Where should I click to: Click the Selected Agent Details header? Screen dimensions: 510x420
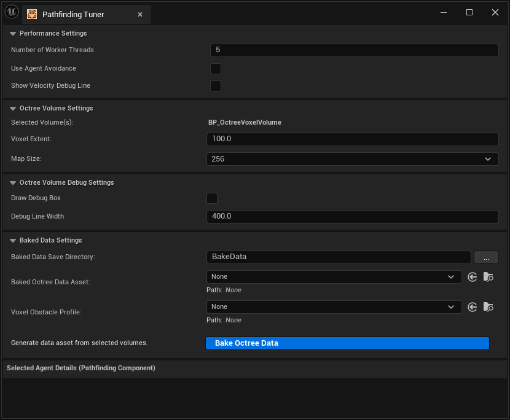[81, 368]
